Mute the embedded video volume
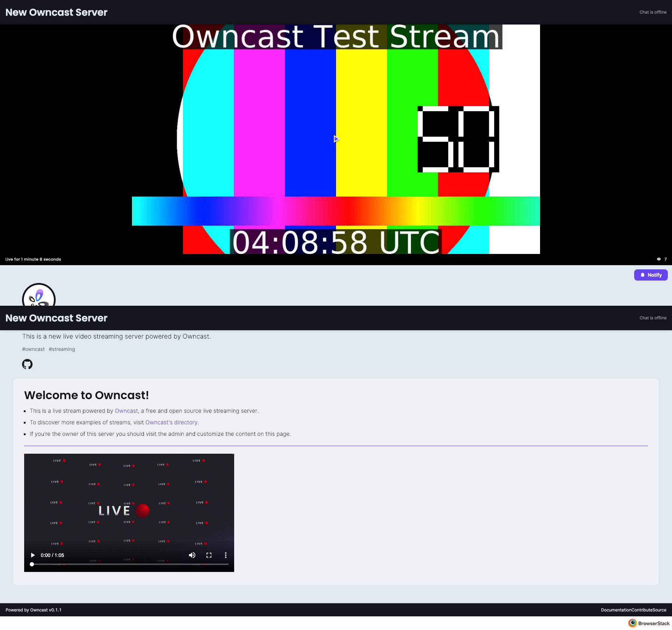This screenshot has width=672, height=630. pos(192,555)
